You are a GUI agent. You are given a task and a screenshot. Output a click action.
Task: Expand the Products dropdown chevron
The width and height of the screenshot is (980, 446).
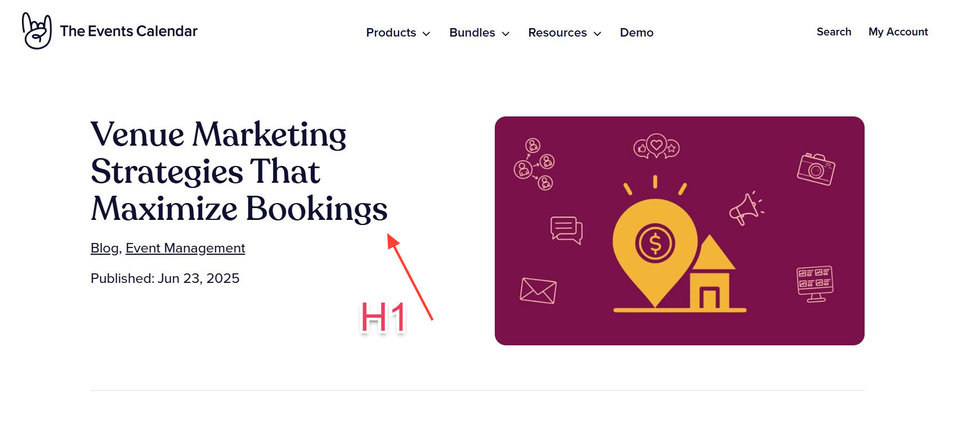click(427, 34)
